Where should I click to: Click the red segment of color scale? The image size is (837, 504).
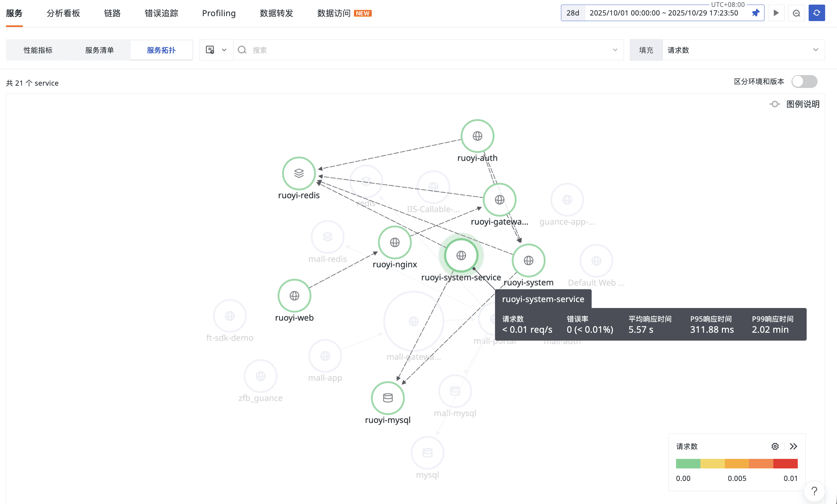coord(785,463)
